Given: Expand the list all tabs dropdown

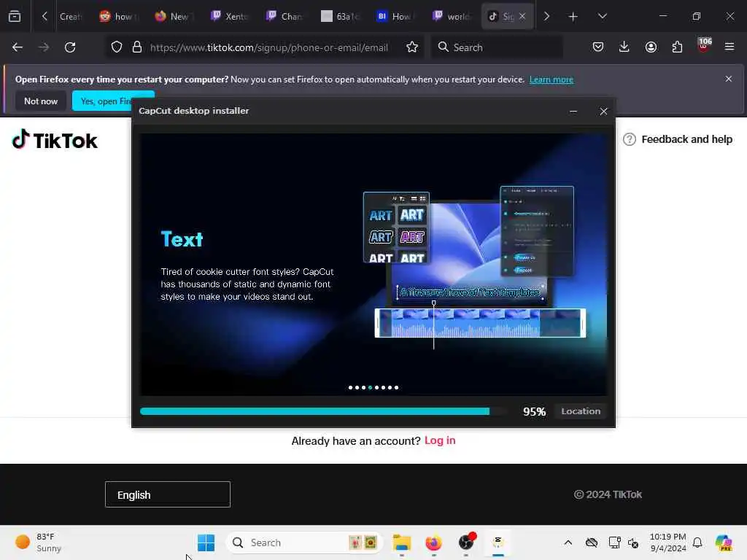Looking at the screenshot, I should (602, 16).
